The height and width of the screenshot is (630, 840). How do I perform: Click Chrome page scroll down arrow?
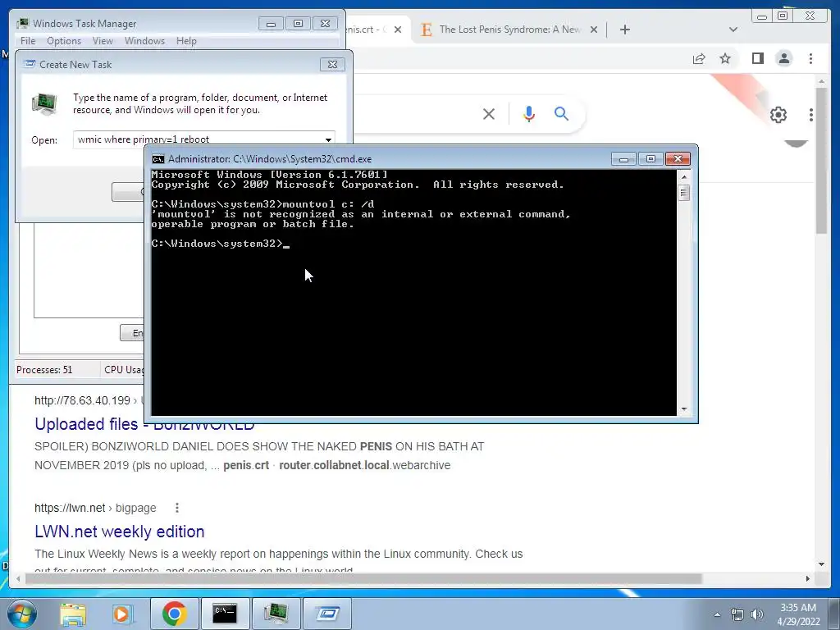[821, 564]
